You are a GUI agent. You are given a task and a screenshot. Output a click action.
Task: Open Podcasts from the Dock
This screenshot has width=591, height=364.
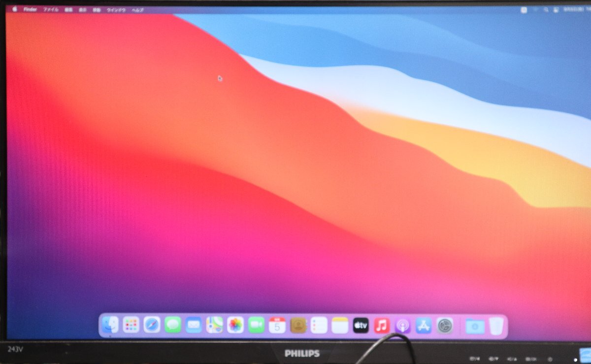[x=403, y=325]
